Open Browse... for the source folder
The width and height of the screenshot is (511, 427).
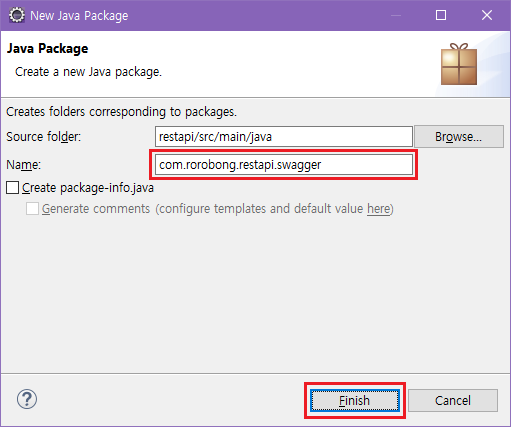point(459,137)
